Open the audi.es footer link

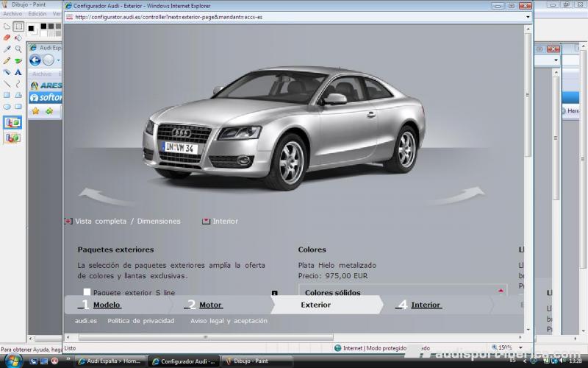coord(86,321)
